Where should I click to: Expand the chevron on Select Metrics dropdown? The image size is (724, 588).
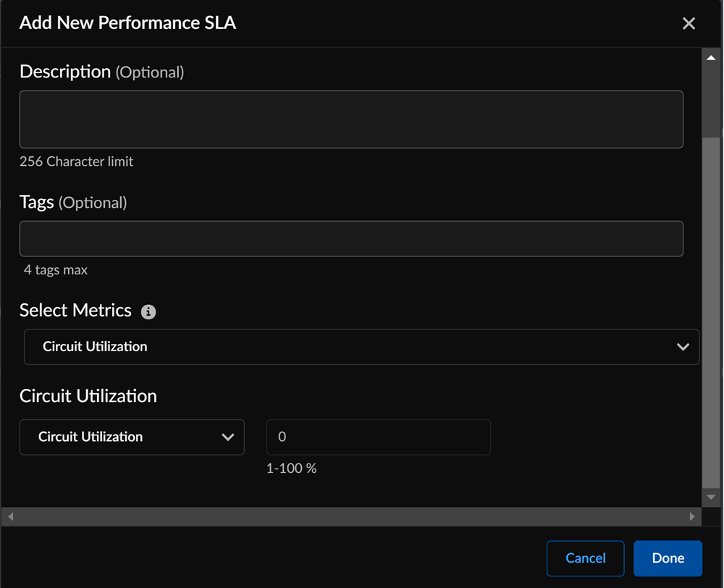click(683, 347)
